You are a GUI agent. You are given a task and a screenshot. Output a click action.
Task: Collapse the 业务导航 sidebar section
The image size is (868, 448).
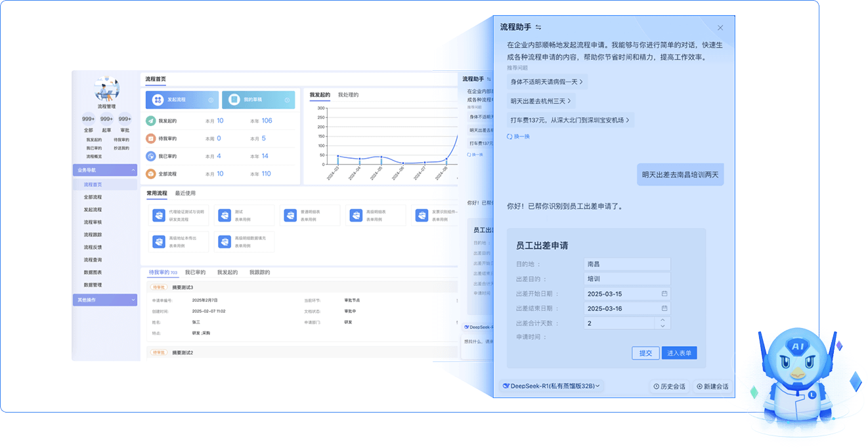[x=133, y=171]
